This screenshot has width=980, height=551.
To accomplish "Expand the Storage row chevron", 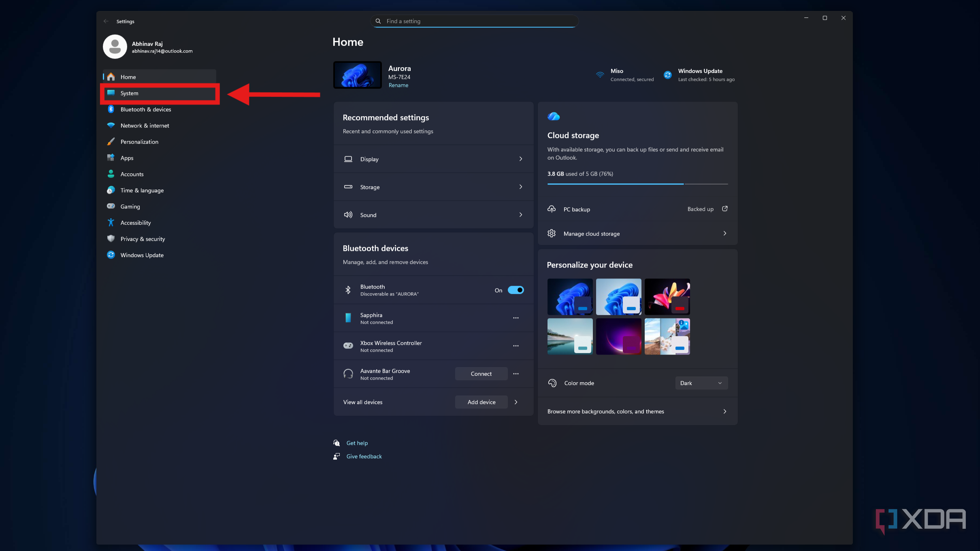I will (521, 187).
